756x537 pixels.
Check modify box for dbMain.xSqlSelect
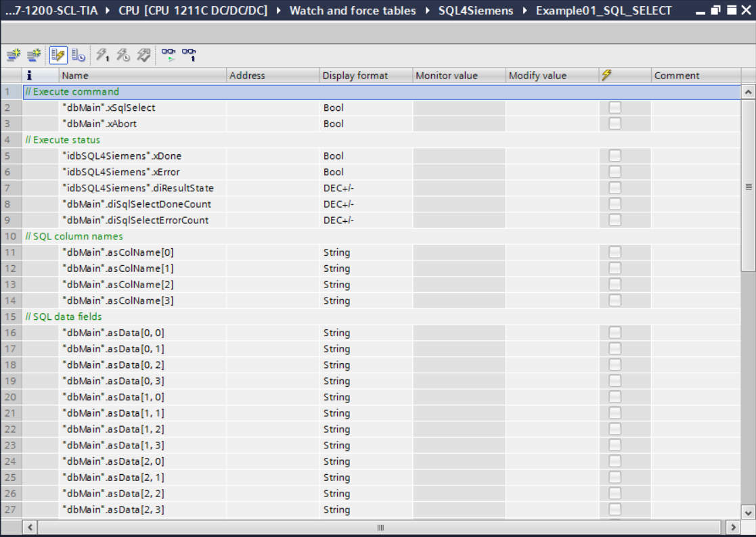pyautogui.click(x=615, y=108)
